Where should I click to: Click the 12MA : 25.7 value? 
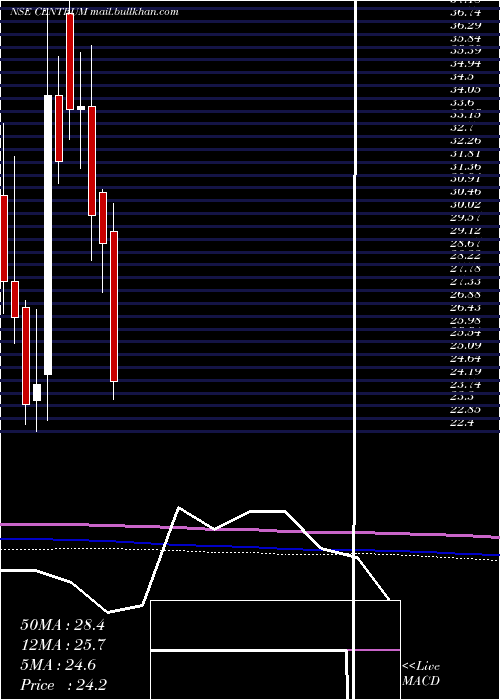pyautogui.click(x=62, y=645)
